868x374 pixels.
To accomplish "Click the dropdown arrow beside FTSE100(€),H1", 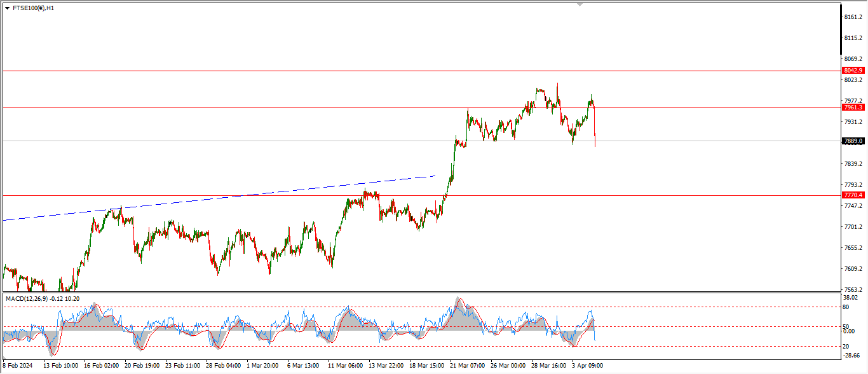I will 7,8.
